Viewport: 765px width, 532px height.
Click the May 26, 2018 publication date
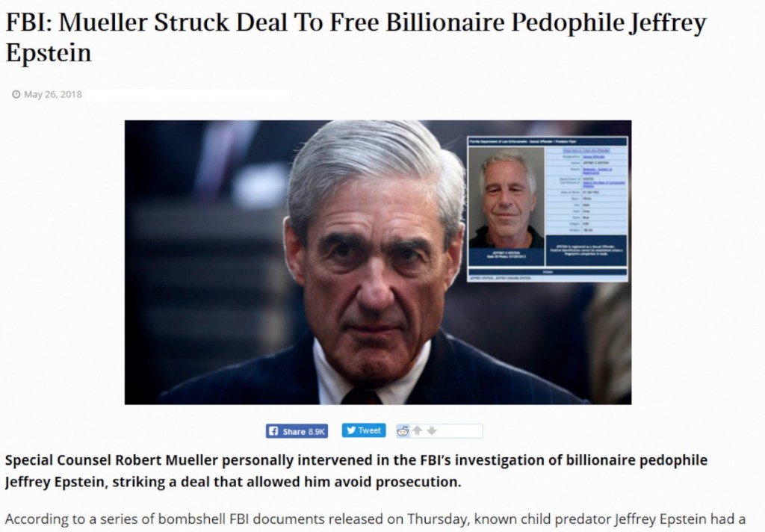(53, 94)
